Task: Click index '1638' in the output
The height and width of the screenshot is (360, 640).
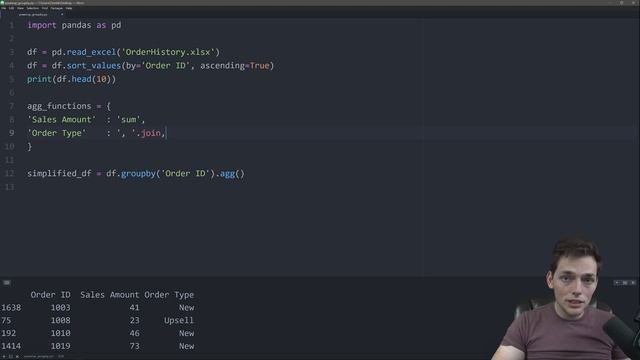Action: tap(11, 307)
